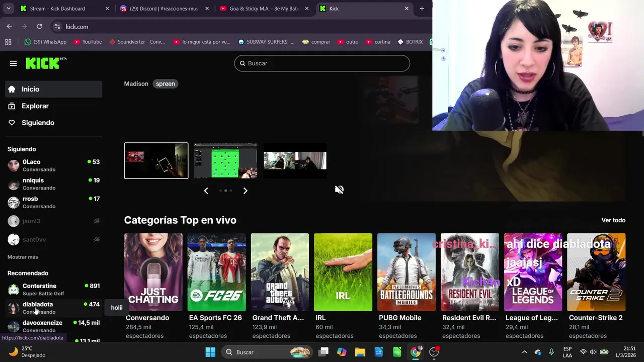Open weather widget 25°C Despejado
The height and width of the screenshot is (362, 644).
28,352
